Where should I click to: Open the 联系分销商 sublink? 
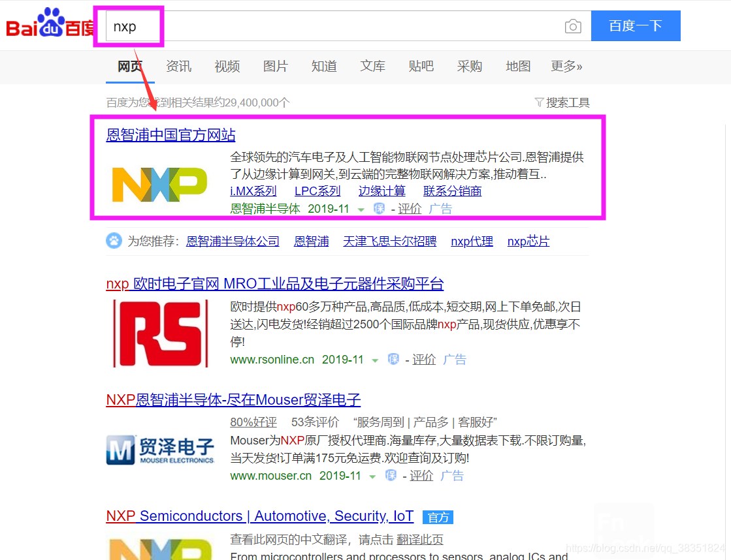click(x=452, y=191)
